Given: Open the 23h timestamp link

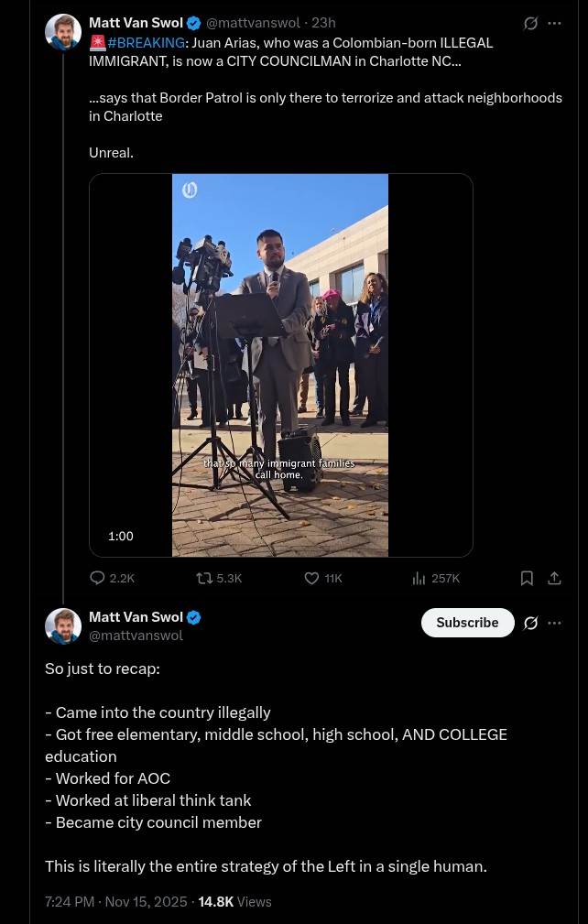Looking at the screenshot, I should tap(323, 23).
